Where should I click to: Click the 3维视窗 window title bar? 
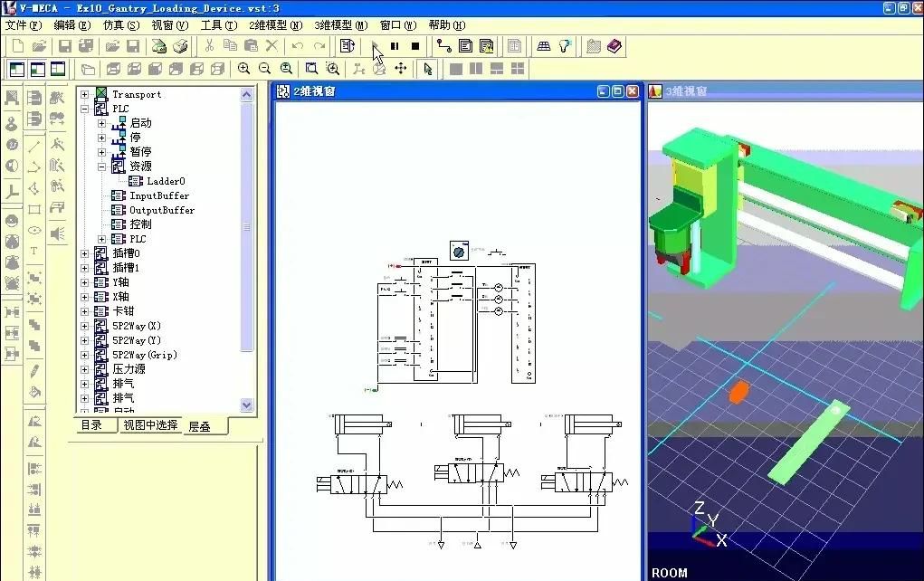coord(786,91)
